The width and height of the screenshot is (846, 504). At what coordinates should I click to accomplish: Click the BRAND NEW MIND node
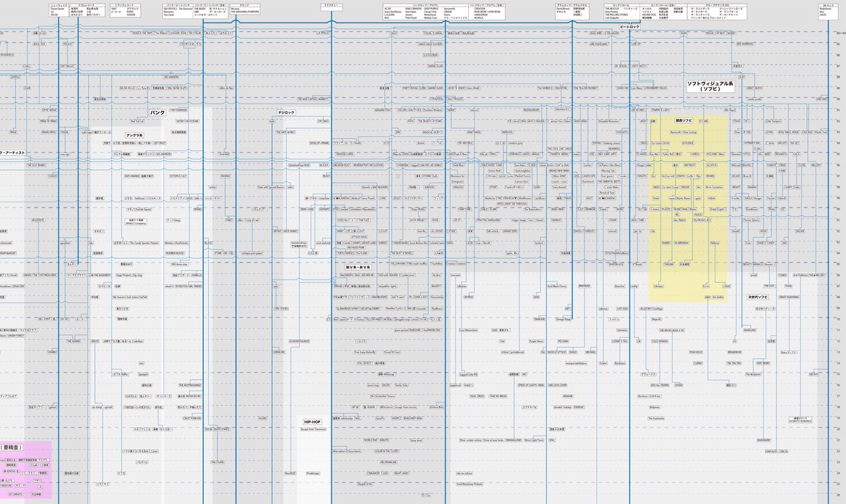tap(558, 170)
